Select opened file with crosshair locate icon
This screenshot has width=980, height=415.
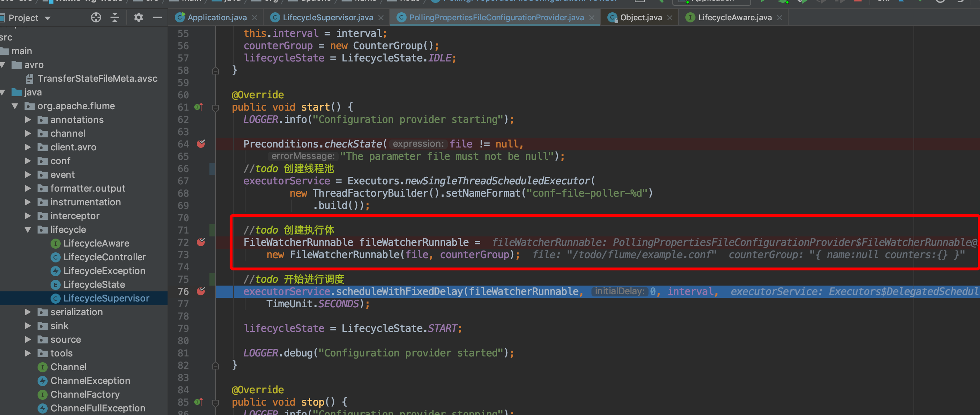coord(96,17)
